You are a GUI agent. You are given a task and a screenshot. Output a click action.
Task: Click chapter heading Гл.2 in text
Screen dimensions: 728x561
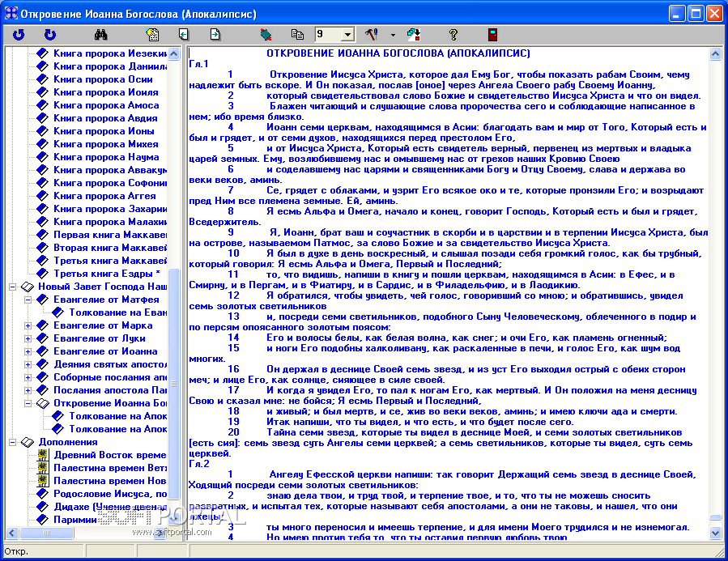tap(198, 464)
